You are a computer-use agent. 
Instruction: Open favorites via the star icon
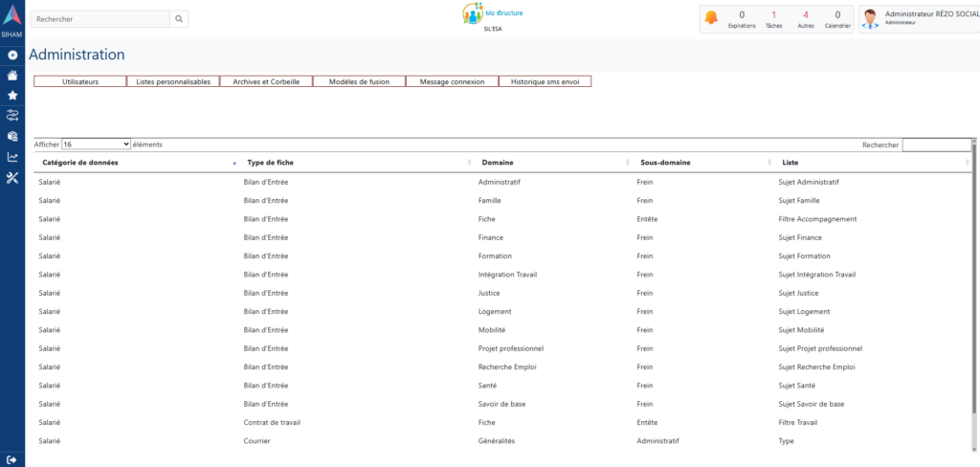coord(12,96)
